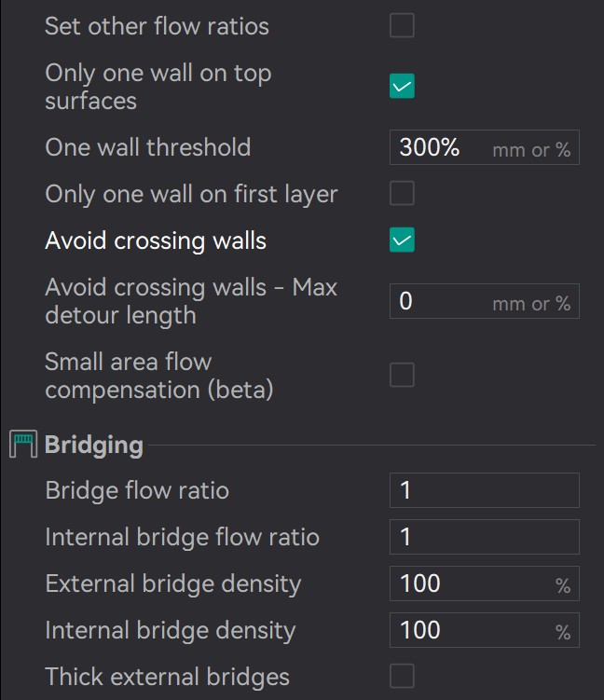The height and width of the screenshot is (700, 604).
Task: Select the Internal bridge flow ratio field
Action: coord(484,537)
